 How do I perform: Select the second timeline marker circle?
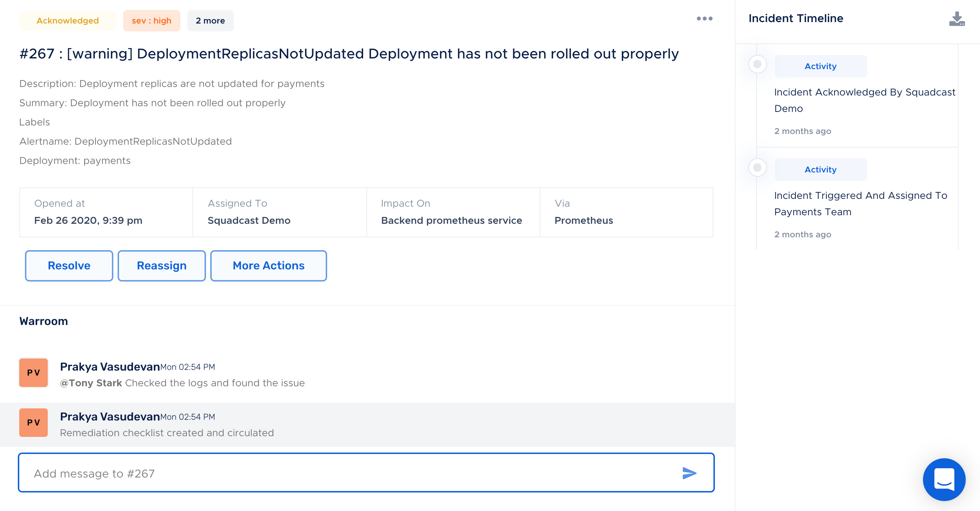pos(757,167)
